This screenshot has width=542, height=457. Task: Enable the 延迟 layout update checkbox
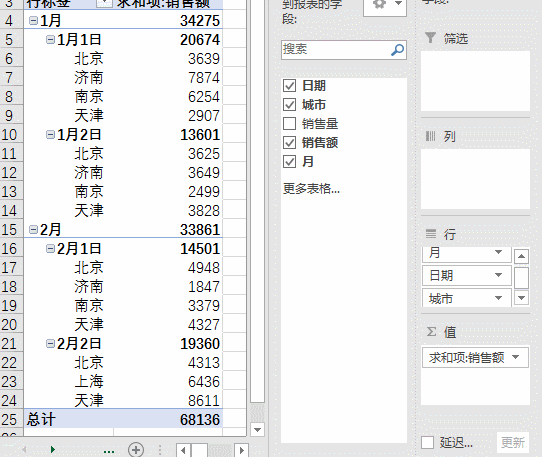click(x=428, y=442)
